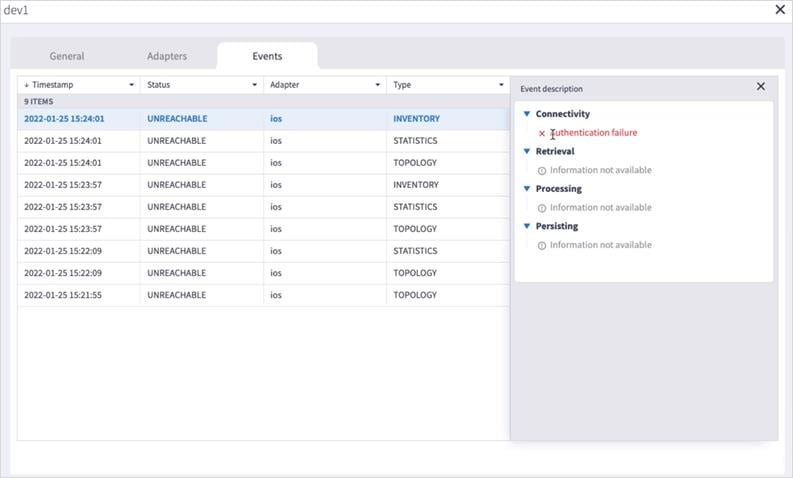The height and width of the screenshot is (478, 793).
Task: Click info icon under Retrieval
Action: tap(542, 171)
